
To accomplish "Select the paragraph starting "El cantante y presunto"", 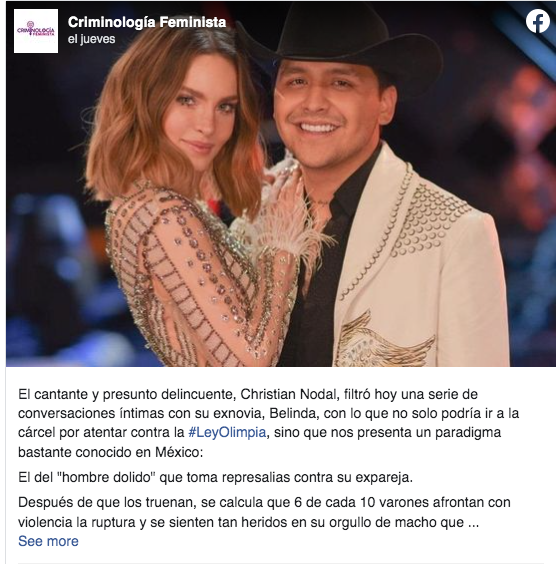I will 269,423.
